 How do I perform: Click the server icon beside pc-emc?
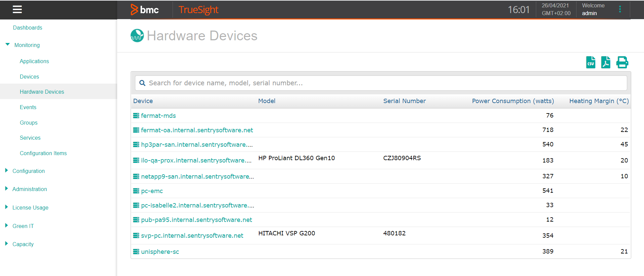[136, 191]
